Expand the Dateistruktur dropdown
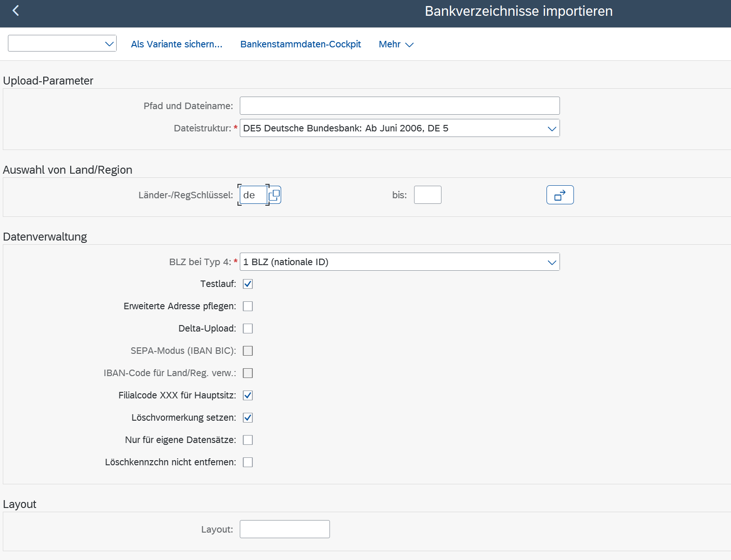This screenshot has width=731, height=560. [x=552, y=129]
